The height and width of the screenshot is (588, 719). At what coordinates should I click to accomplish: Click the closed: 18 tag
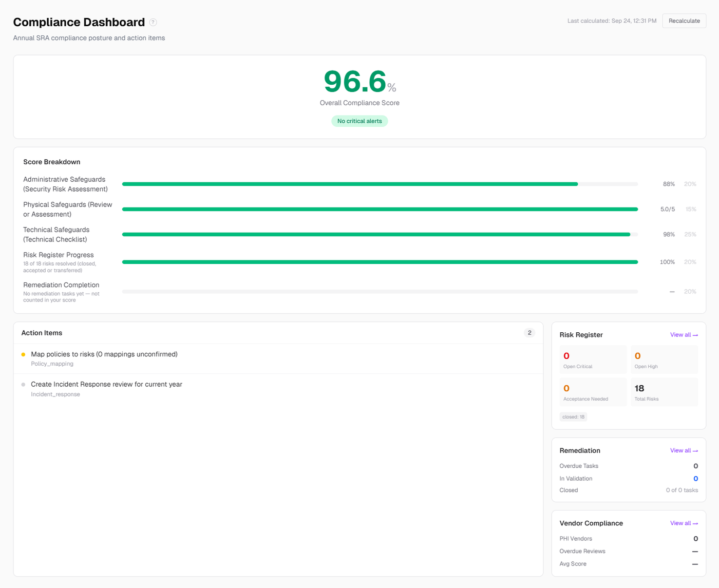pyautogui.click(x=573, y=417)
